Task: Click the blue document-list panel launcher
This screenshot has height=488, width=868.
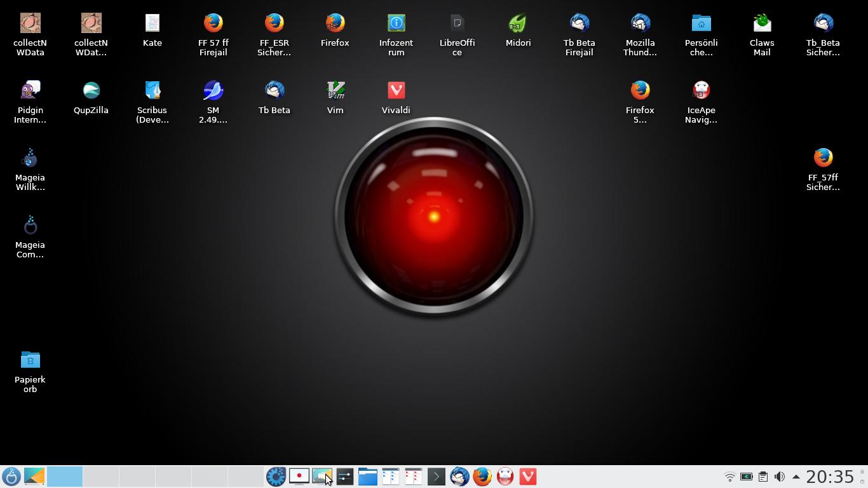Action: click(390, 477)
